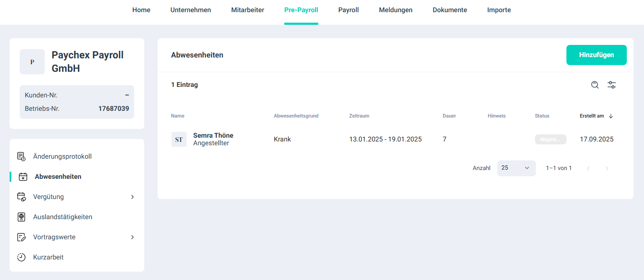This screenshot has width=644, height=280.
Task: Sort by the Name column header
Action: click(x=178, y=116)
